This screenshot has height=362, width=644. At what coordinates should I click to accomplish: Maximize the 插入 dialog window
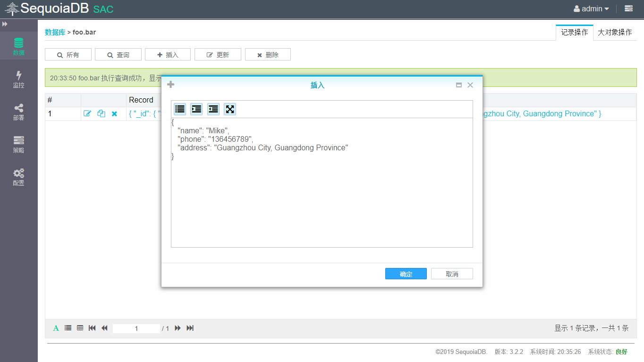coord(458,85)
